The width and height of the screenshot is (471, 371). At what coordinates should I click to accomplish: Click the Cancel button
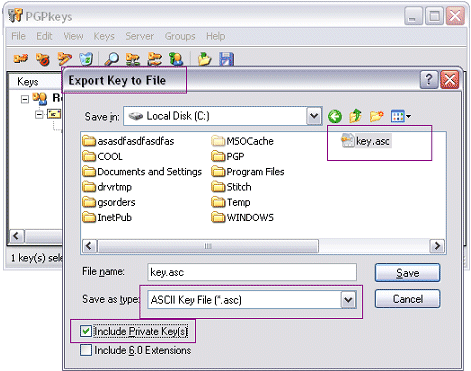point(407,299)
